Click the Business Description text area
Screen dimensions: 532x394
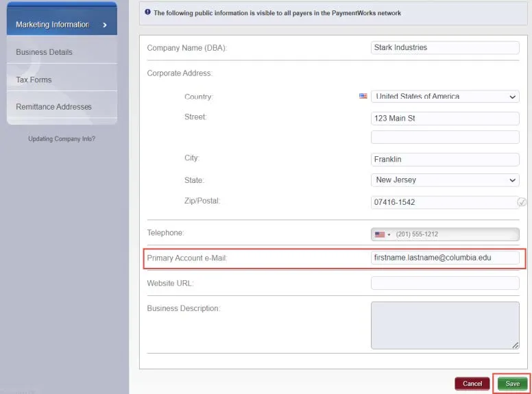tap(445, 325)
